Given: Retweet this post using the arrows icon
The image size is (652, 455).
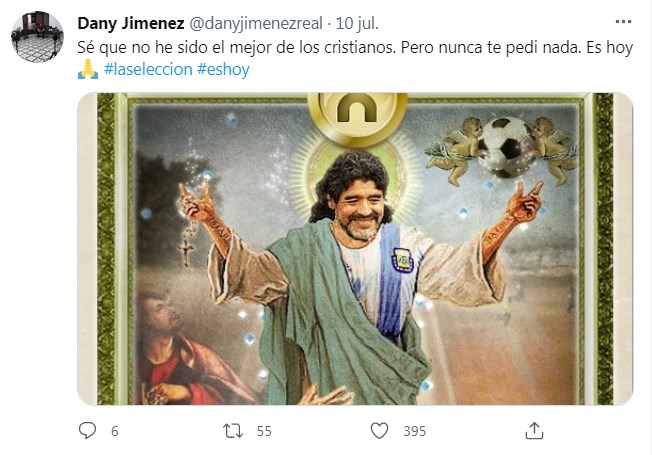Looking at the screenshot, I should [x=234, y=431].
